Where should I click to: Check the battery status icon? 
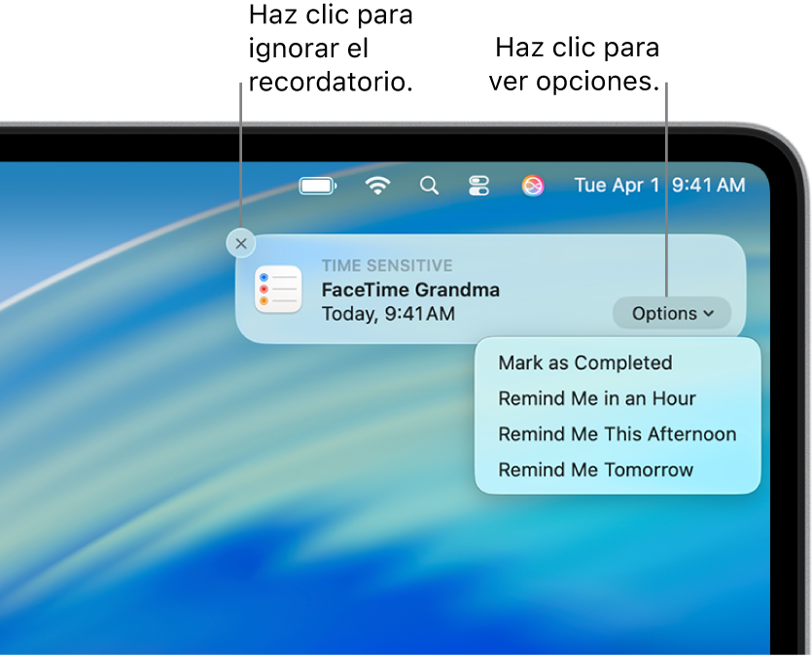(317, 185)
